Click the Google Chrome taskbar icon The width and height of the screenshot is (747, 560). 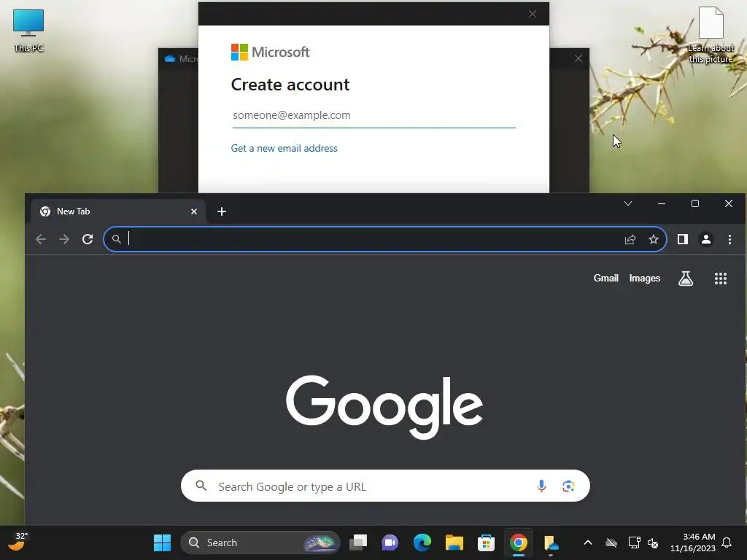519,542
